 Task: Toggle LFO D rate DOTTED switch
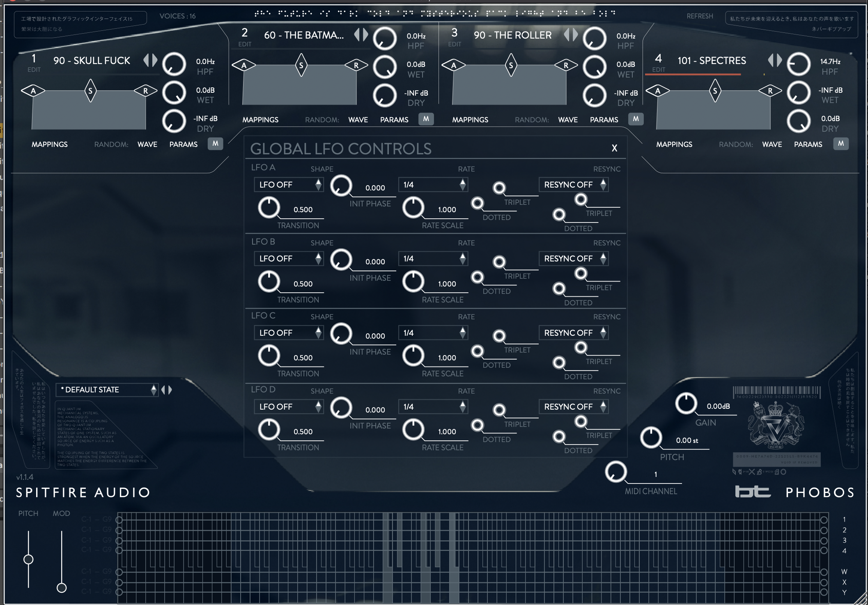478,425
